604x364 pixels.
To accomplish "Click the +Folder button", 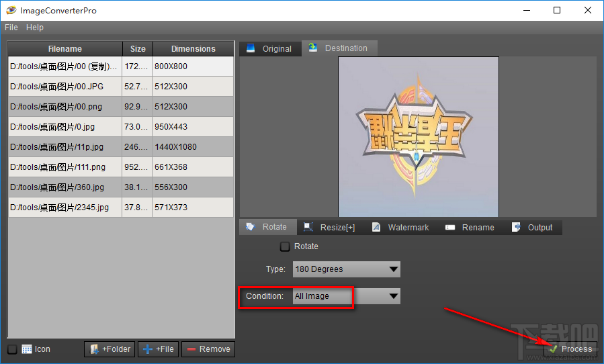I will 110,349.
